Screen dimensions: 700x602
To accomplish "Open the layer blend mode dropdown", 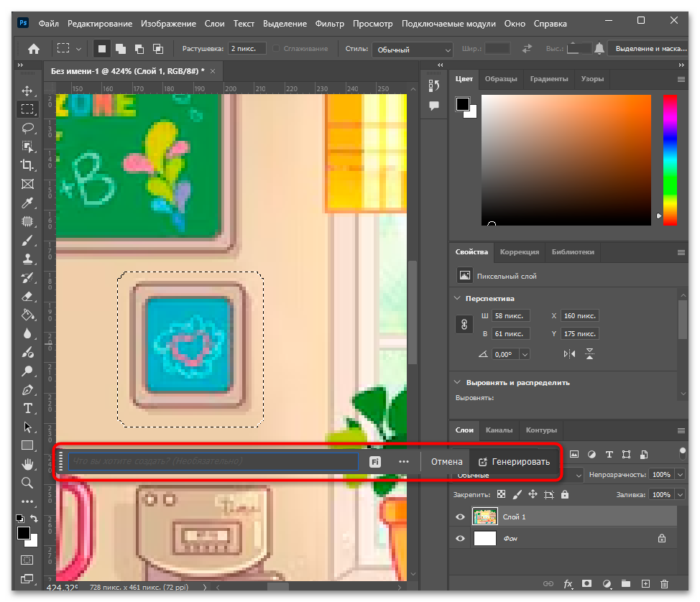I will click(x=518, y=476).
